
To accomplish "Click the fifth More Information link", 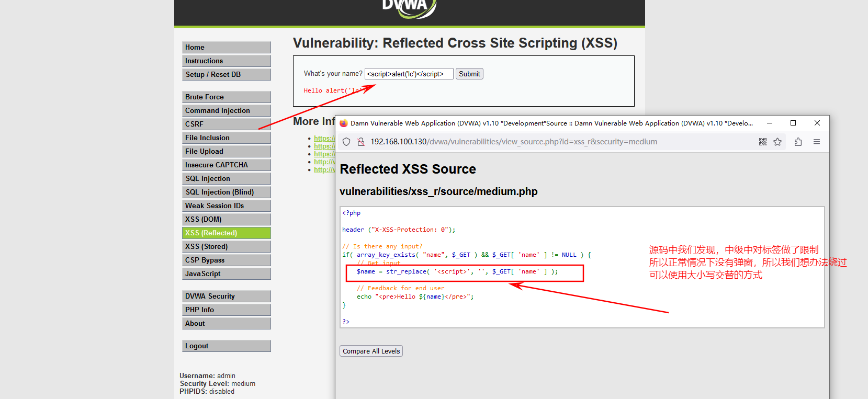I will coord(324,169).
